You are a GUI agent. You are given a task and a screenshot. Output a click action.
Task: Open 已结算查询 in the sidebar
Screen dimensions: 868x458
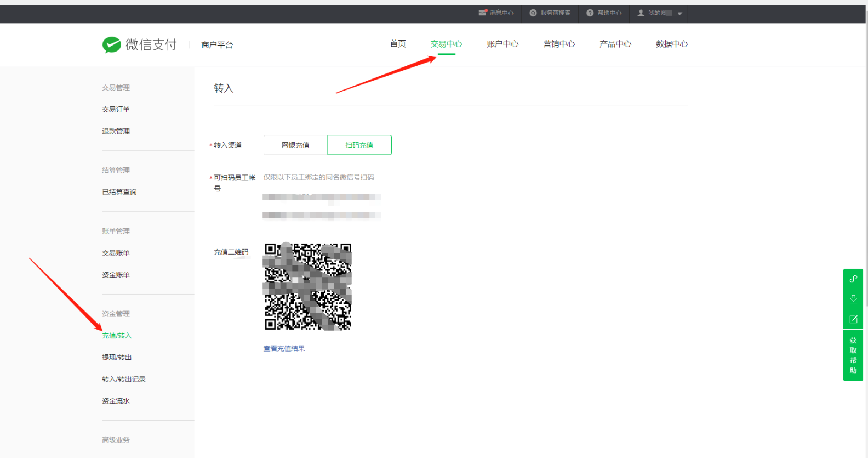pyautogui.click(x=119, y=193)
